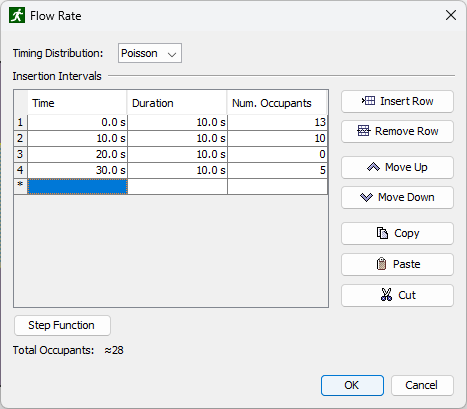Click the Cancel button
This screenshot has height=409, width=467.
[x=422, y=385]
